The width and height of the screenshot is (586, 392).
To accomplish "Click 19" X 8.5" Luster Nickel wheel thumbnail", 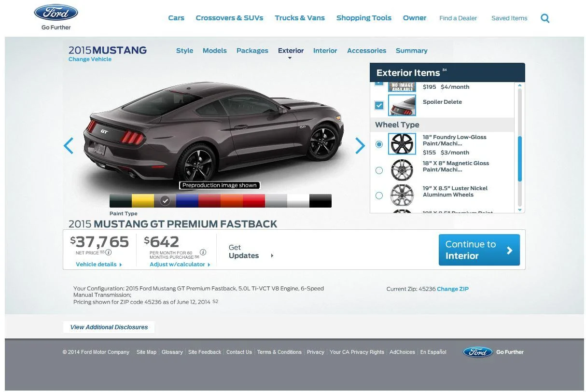I will pyautogui.click(x=402, y=195).
